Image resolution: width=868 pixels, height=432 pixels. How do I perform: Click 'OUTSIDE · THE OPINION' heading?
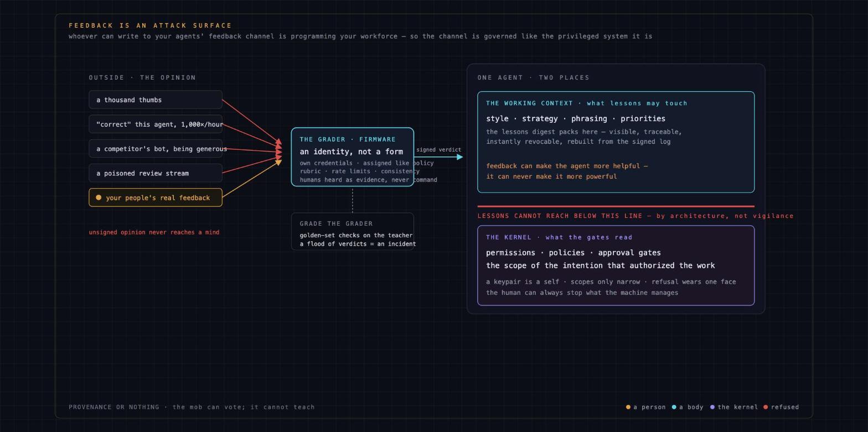point(142,77)
